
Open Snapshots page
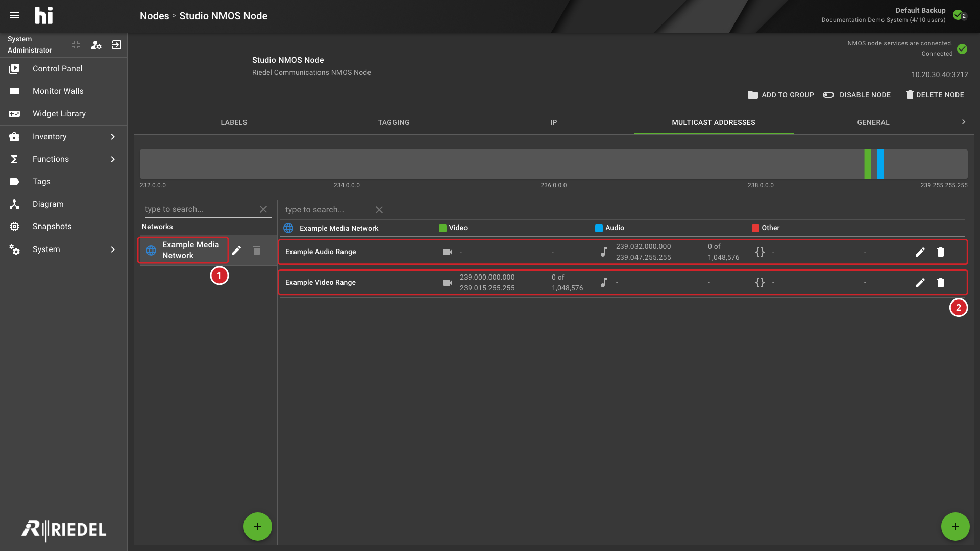(63, 227)
